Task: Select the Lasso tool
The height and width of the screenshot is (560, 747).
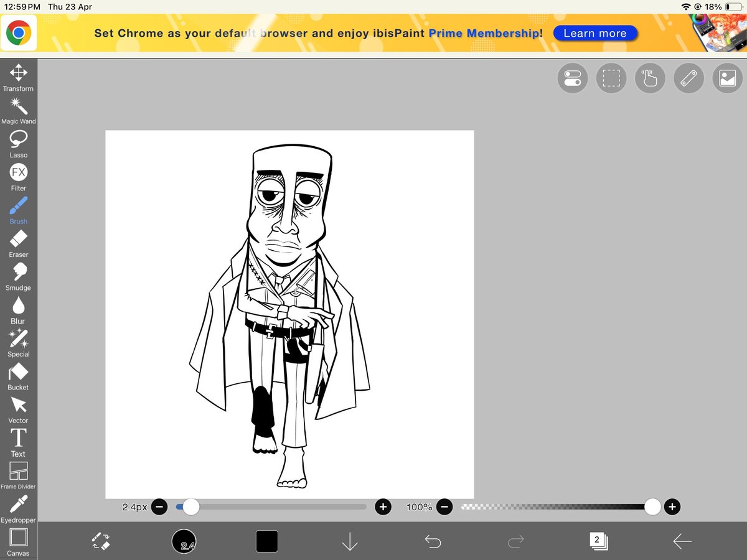Action: pos(18,144)
